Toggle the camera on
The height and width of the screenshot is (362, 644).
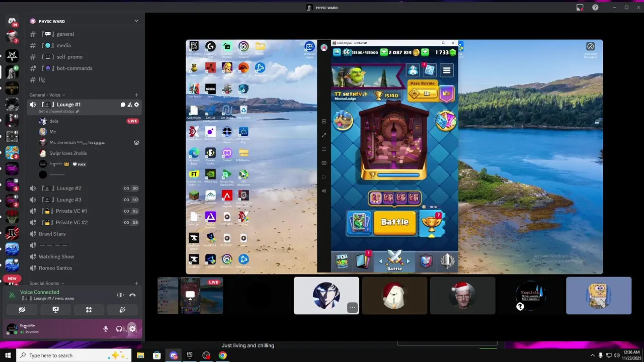[x=22, y=310]
